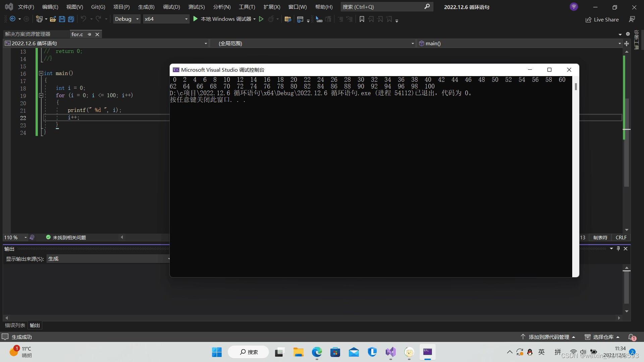644x362 pixels.
Task: Click the Live Share button
Action: pyautogui.click(x=602, y=19)
